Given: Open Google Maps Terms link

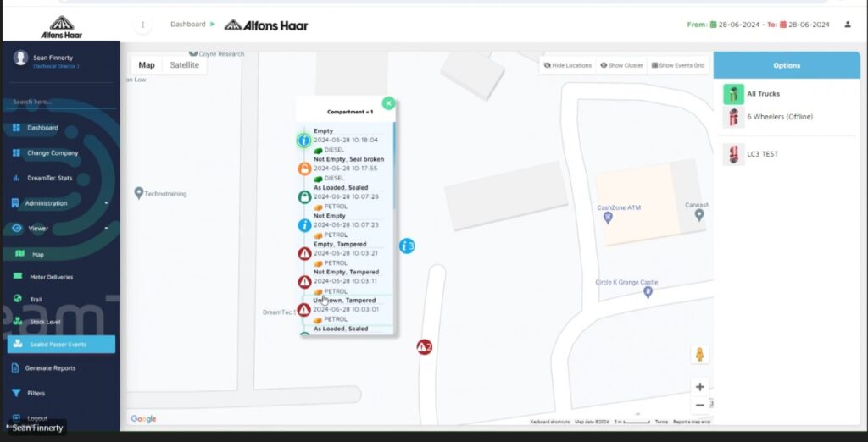Looking at the screenshot, I should coord(661,422).
